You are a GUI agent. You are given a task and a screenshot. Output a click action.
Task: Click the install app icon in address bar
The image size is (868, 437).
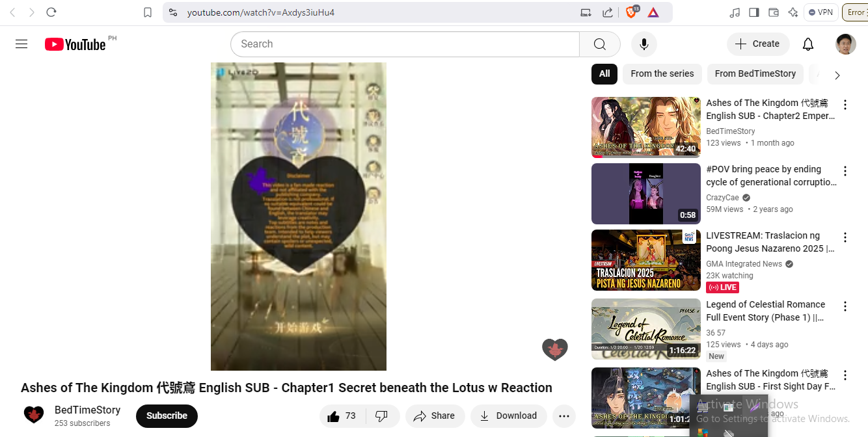click(x=586, y=12)
